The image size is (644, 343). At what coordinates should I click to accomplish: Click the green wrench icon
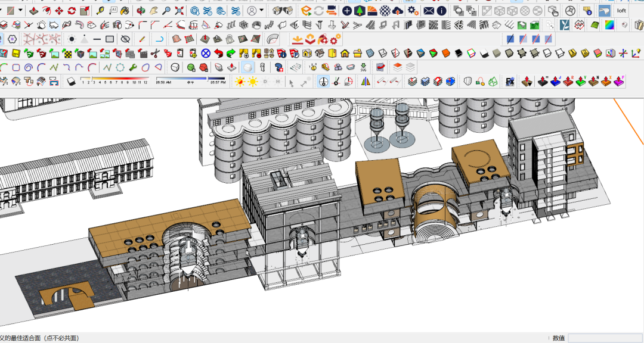(132, 67)
